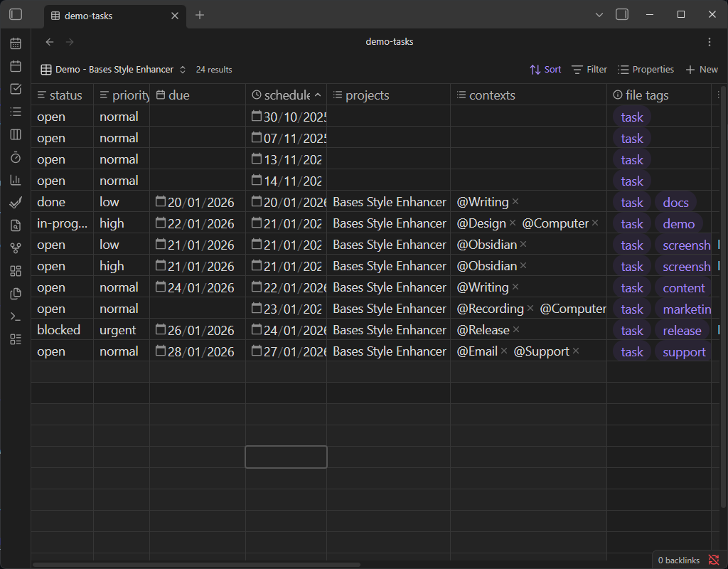
Task: Click the table icon beside the view name
Action: (x=47, y=69)
